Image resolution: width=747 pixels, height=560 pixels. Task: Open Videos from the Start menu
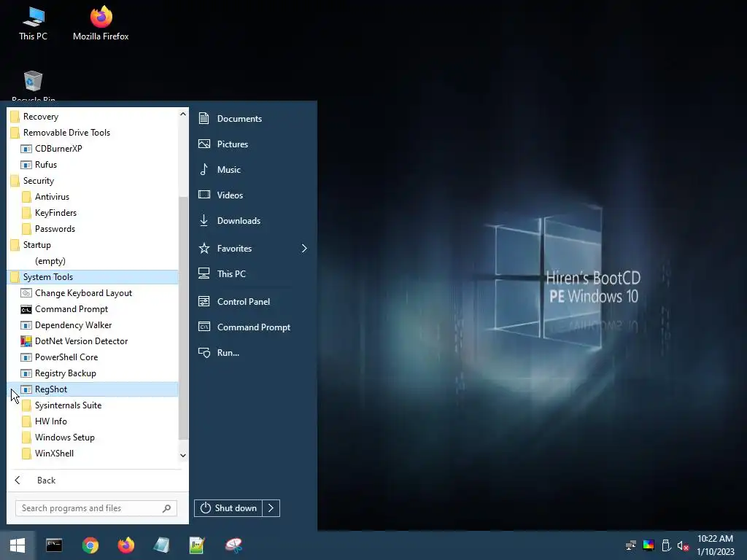[x=253, y=195]
